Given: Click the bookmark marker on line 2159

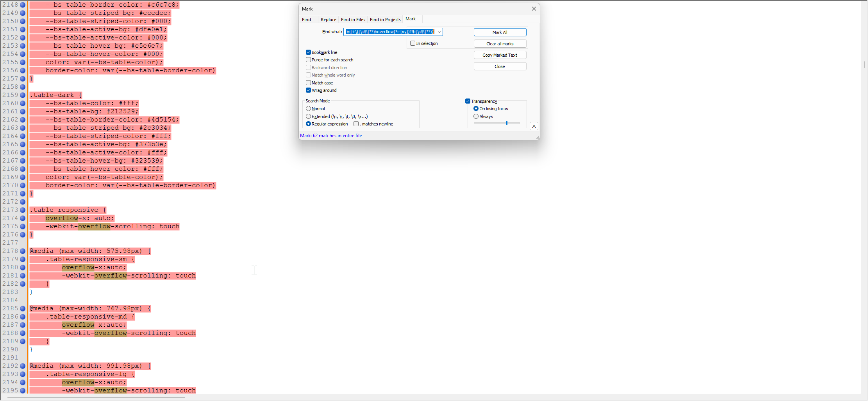Looking at the screenshot, I should tap(23, 95).
